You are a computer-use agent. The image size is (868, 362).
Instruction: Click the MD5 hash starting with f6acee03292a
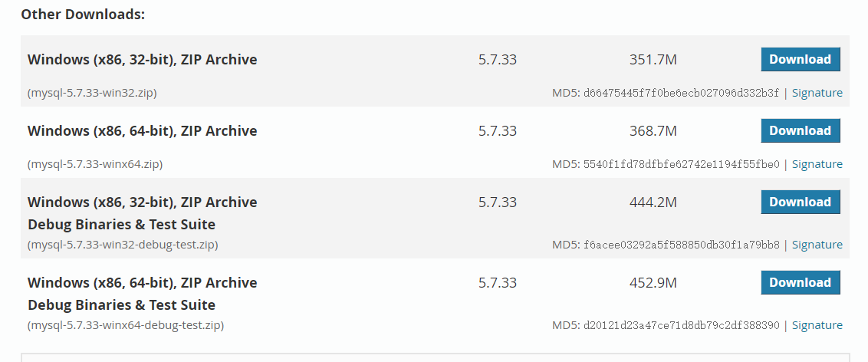point(682,245)
